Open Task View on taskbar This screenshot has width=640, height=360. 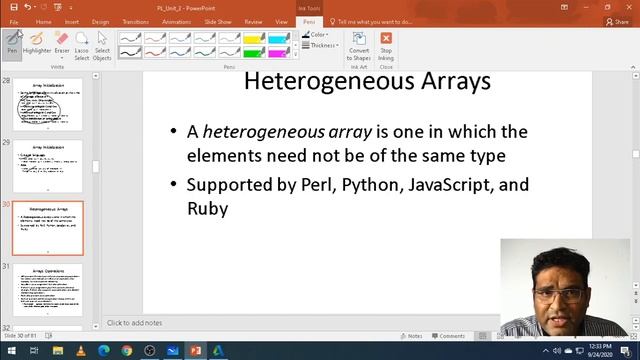(x=34, y=351)
